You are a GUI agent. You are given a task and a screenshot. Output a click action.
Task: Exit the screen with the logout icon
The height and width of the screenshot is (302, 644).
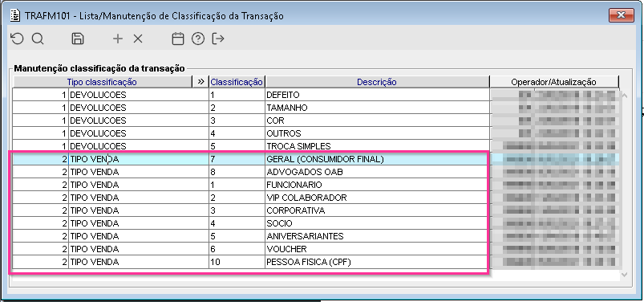pyautogui.click(x=218, y=39)
